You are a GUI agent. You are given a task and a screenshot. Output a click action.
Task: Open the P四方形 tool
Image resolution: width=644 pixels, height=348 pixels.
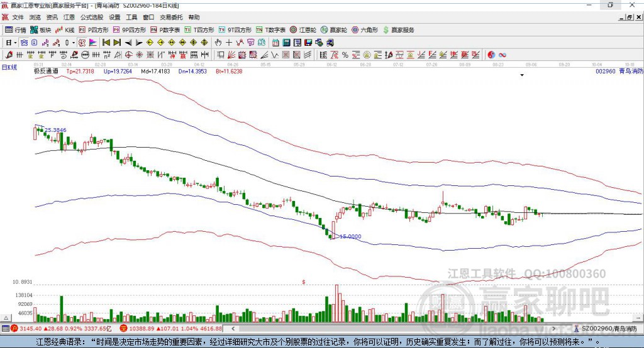click(x=94, y=30)
